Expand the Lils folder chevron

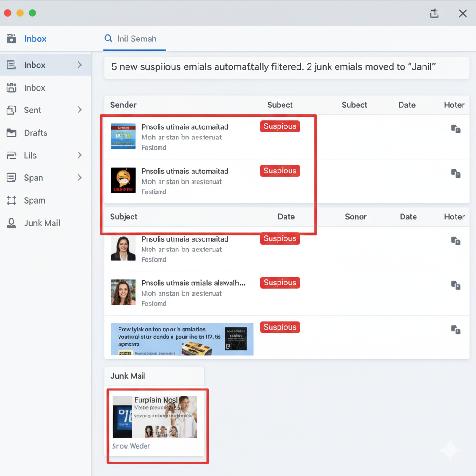(79, 155)
